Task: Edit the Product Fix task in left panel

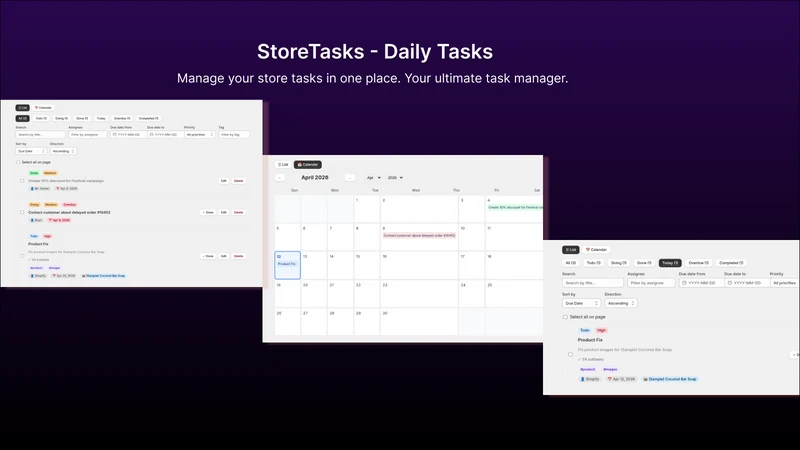Action: click(223, 256)
